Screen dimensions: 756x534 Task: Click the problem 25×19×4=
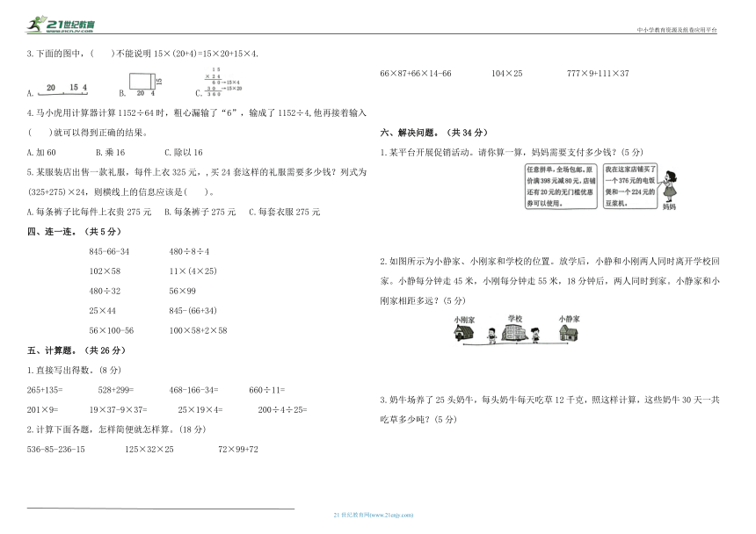pyautogui.click(x=200, y=410)
